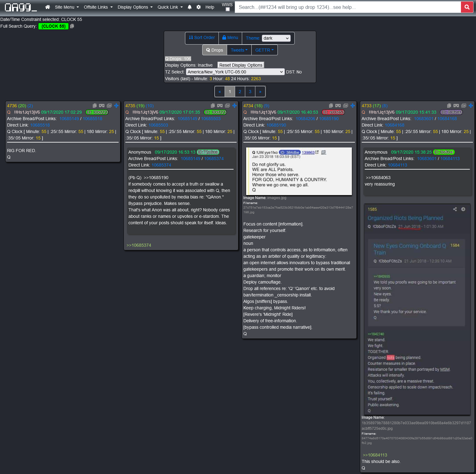Go to page 3

click(250, 92)
